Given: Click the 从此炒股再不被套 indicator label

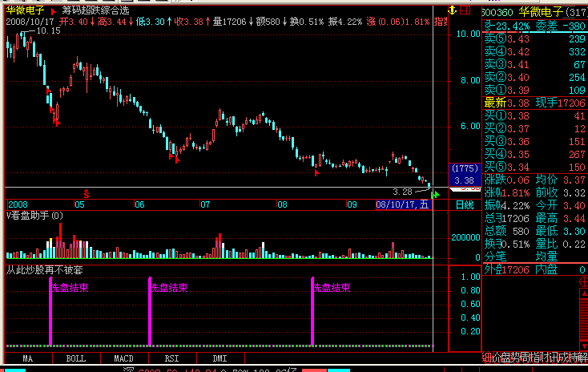Looking at the screenshot, I should pos(44,270).
